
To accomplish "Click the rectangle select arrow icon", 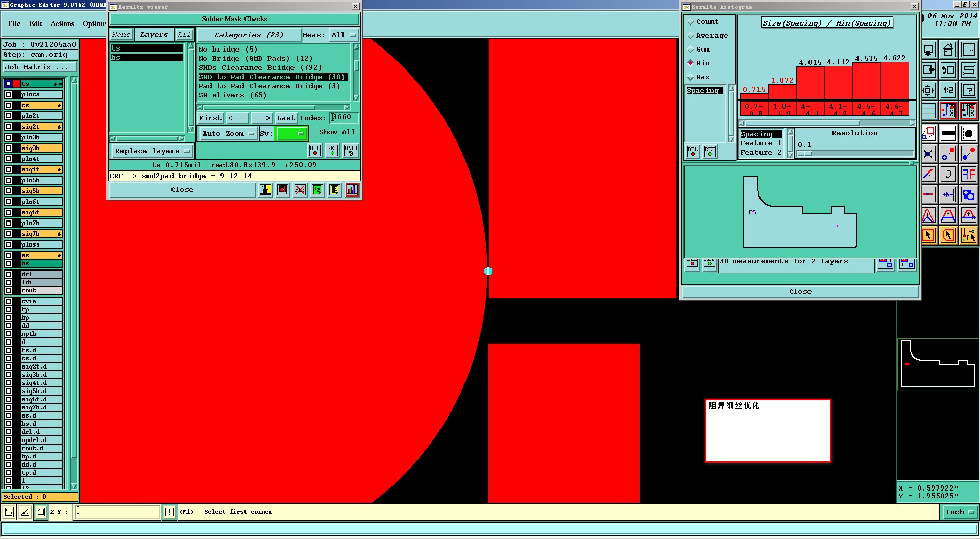I will [928, 235].
